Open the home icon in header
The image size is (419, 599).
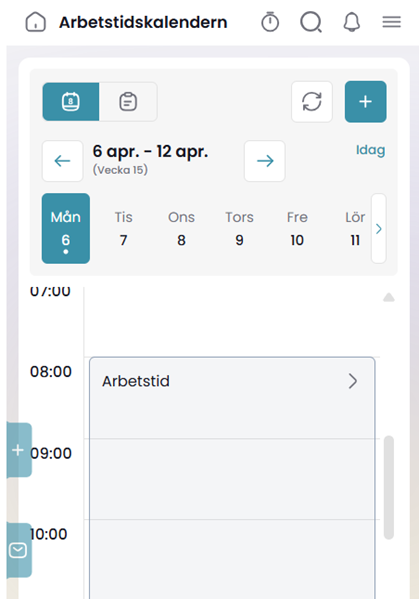36,22
